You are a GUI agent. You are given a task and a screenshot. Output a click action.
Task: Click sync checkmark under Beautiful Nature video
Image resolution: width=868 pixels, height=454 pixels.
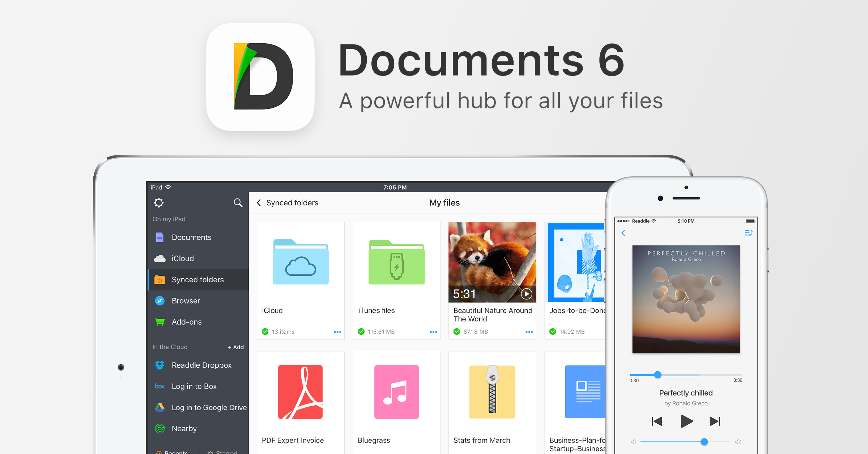(x=457, y=331)
